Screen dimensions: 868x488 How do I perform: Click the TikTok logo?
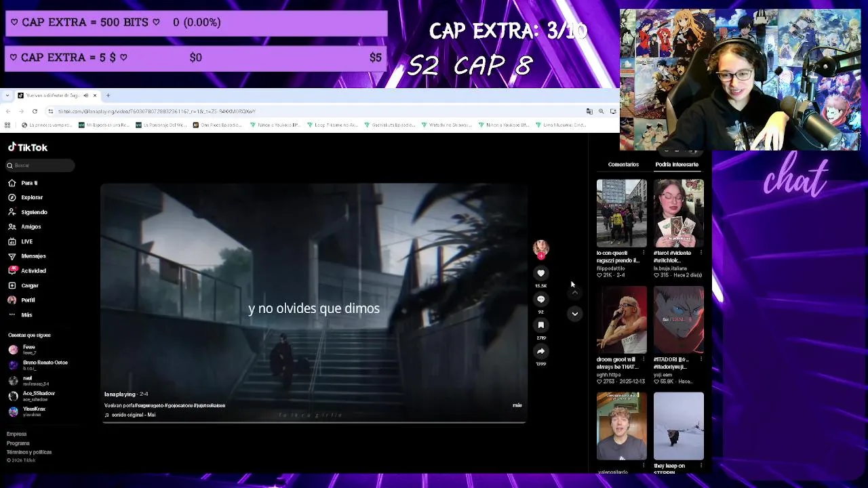click(28, 147)
